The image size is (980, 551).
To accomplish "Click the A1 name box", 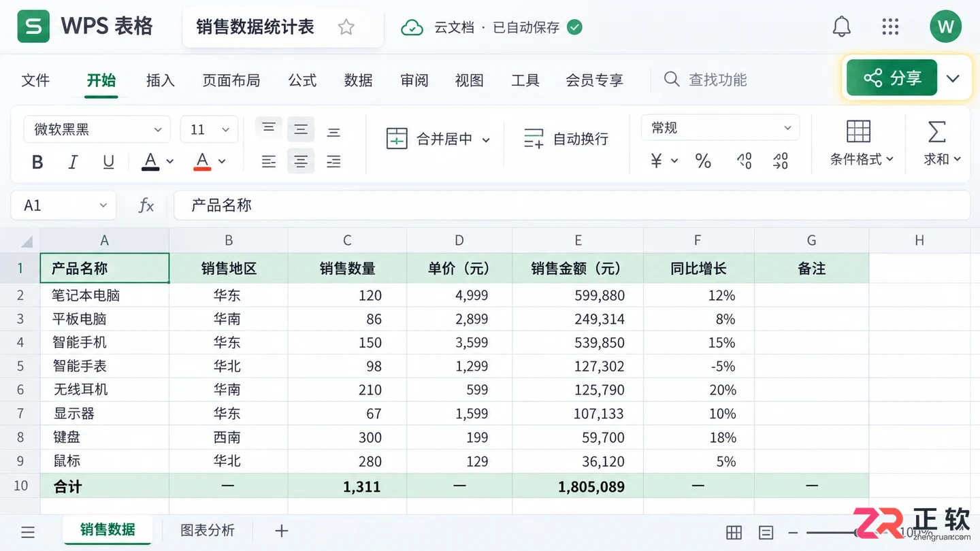I will pos(63,205).
